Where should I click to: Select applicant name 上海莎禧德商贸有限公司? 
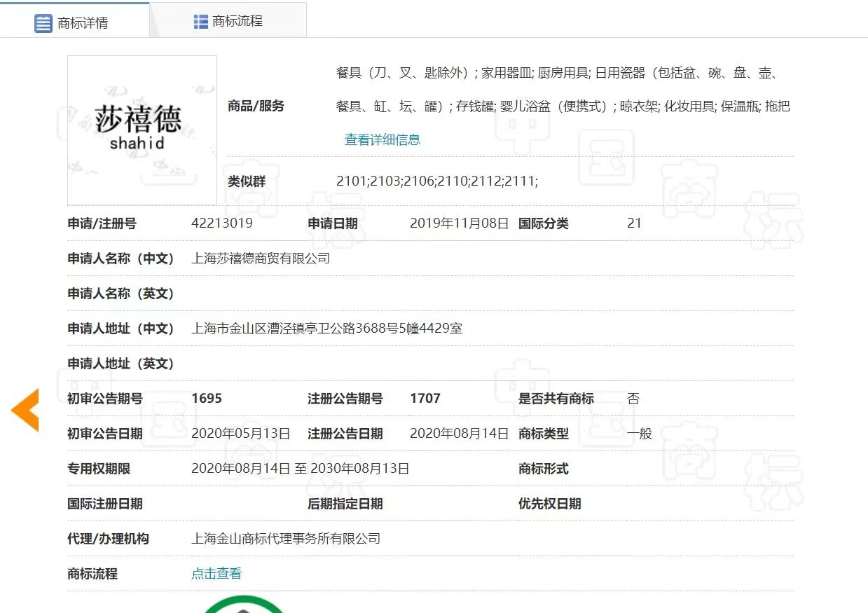pos(261,259)
